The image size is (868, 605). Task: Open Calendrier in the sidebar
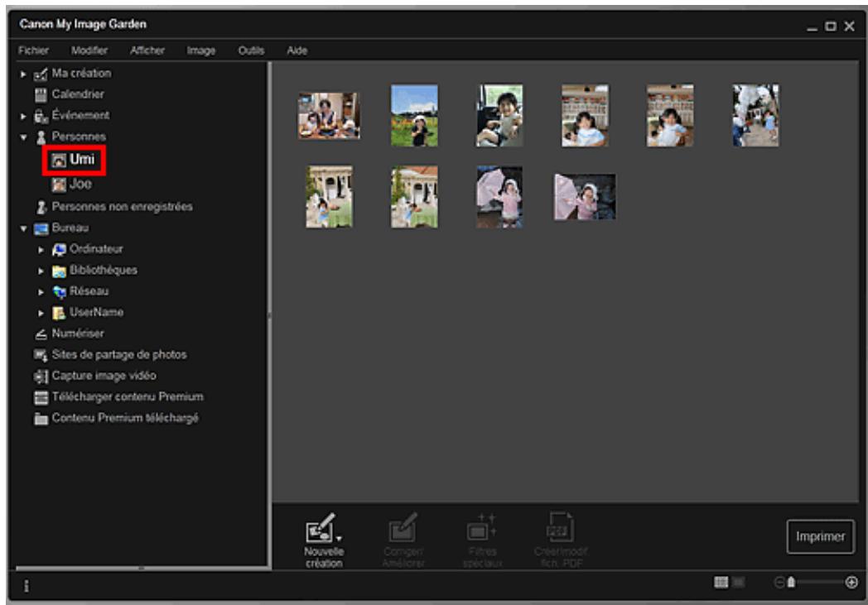[x=77, y=94]
